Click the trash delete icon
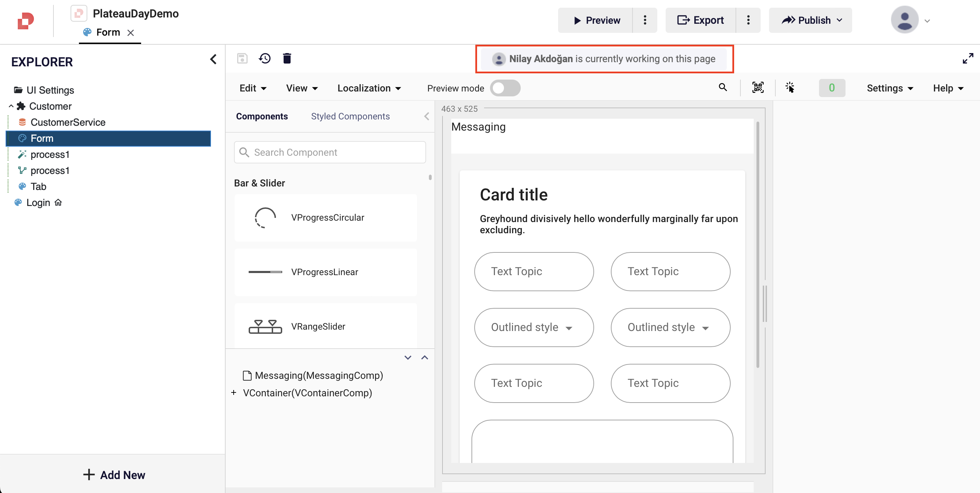Image resolution: width=980 pixels, height=493 pixels. pos(287,59)
